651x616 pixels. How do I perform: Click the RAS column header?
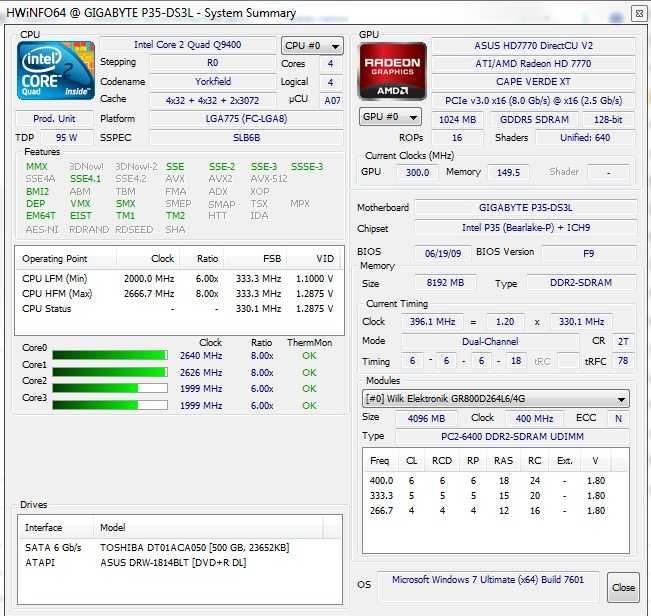(503, 461)
